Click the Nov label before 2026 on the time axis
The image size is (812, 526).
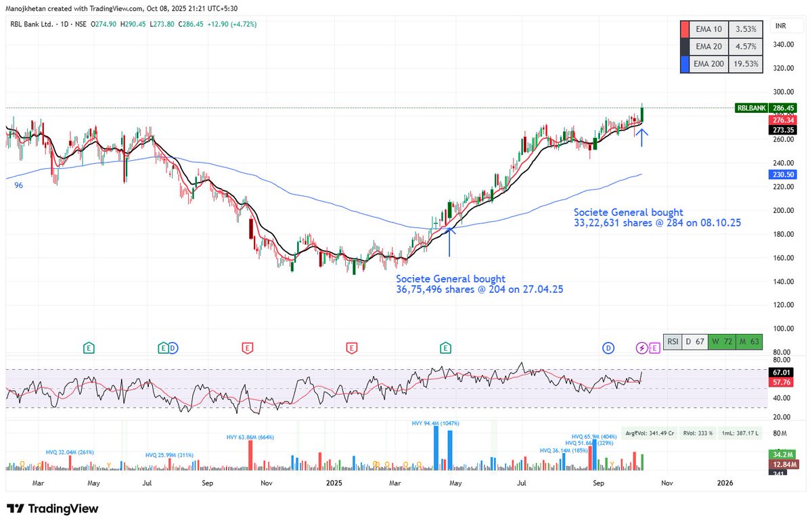[667, 483]
